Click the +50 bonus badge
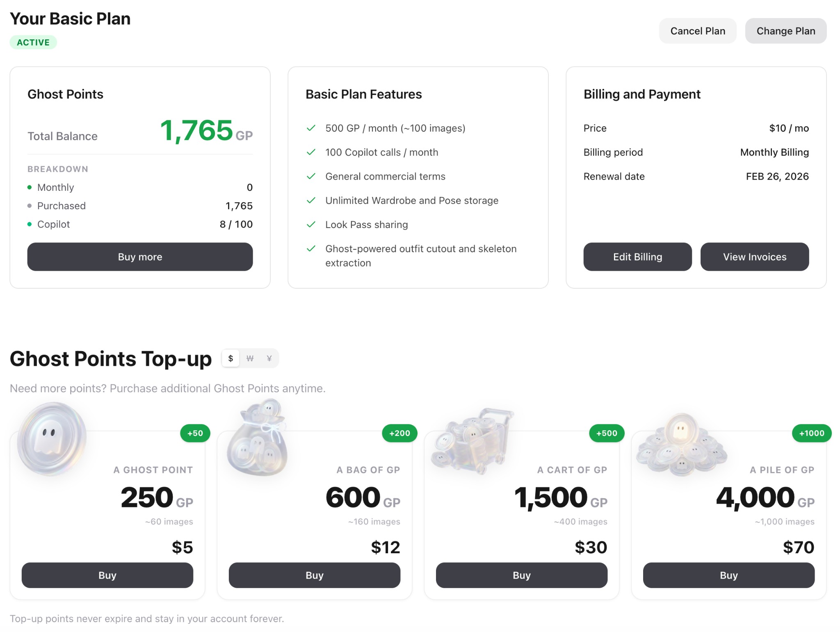The image size is (840, 632). 195,433
